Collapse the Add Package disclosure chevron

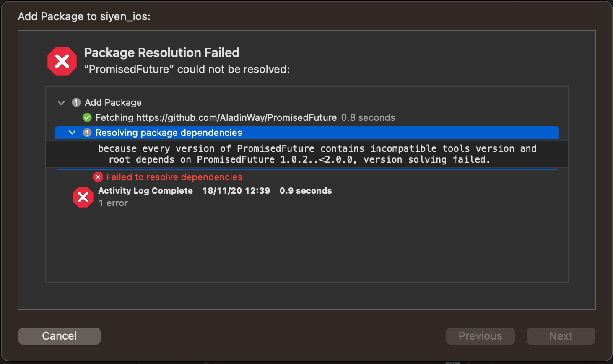pyautogui.click(x=61, y=103)
